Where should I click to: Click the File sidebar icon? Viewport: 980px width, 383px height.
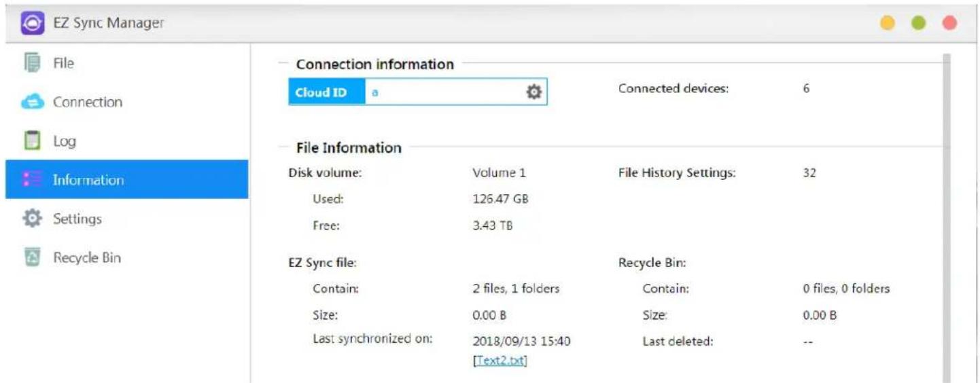[x=32, y=63]
